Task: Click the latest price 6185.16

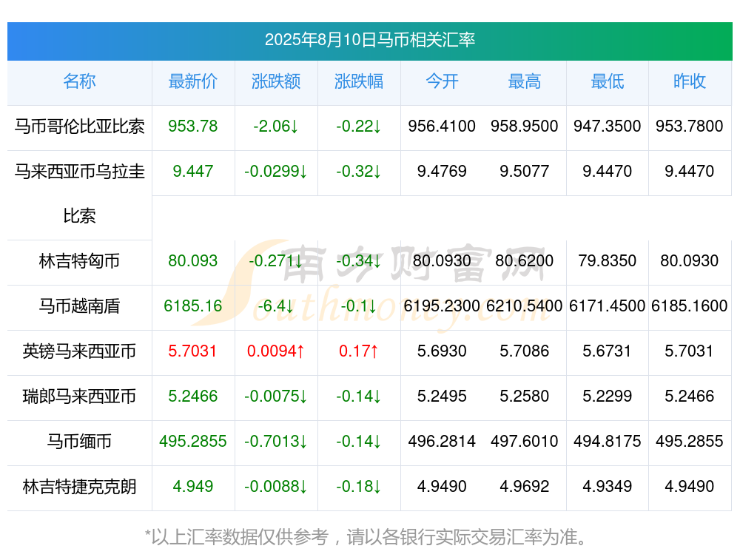Action: [193, 306]
